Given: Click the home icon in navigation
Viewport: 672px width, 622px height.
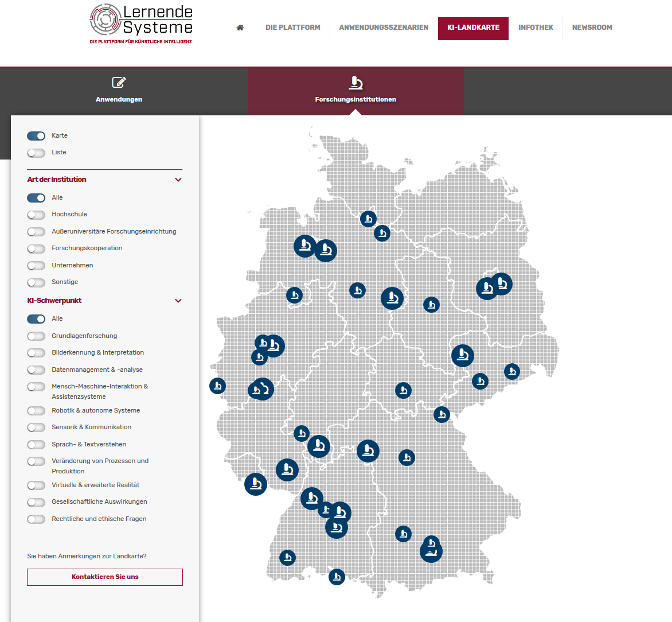Looking at the screenshot, I should click(240, 28).
